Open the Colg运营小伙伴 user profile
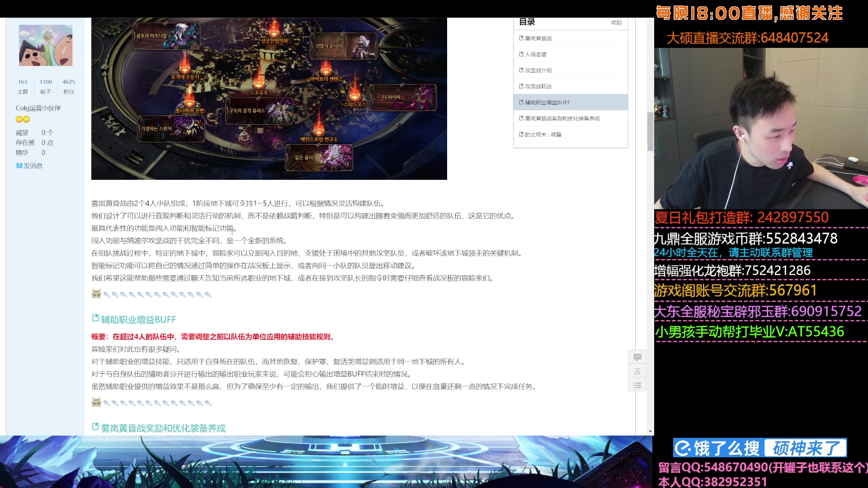This screenshot has height=488, width=868. (38, 108)
